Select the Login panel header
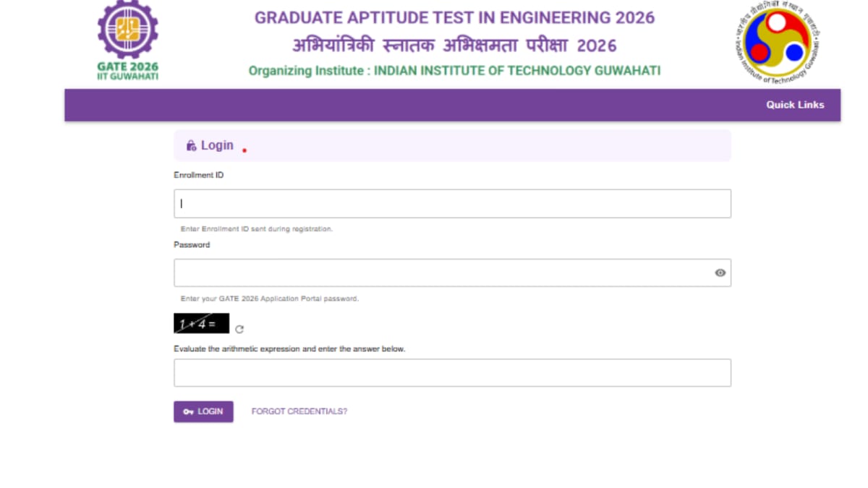868x488 pixels. [x=451, y=145]
